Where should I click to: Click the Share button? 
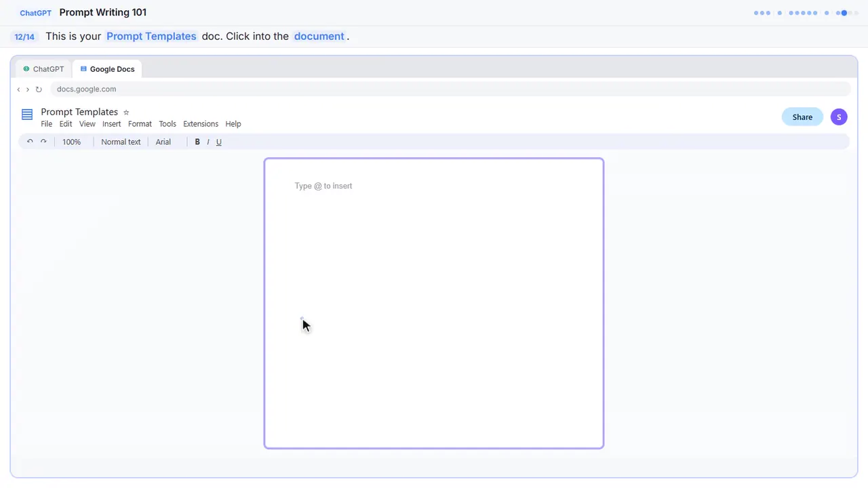[x=802, y=117]
